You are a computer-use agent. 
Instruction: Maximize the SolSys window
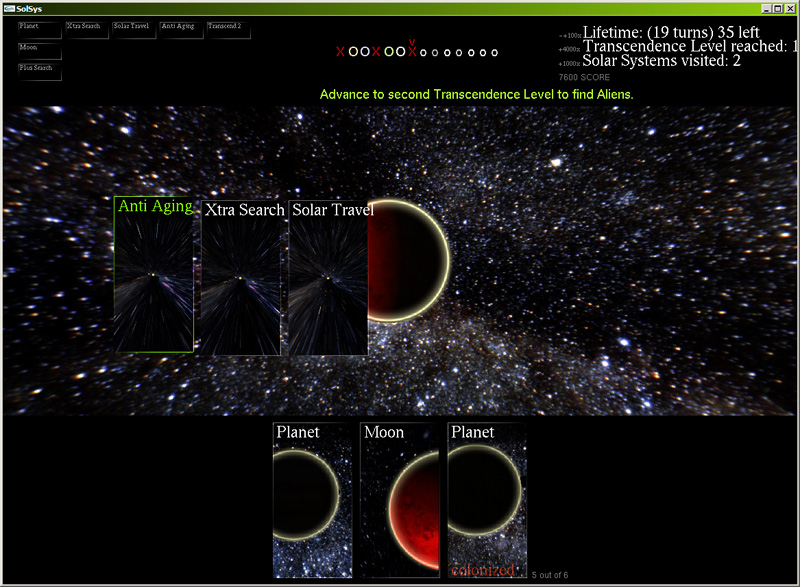coord(777,8)
